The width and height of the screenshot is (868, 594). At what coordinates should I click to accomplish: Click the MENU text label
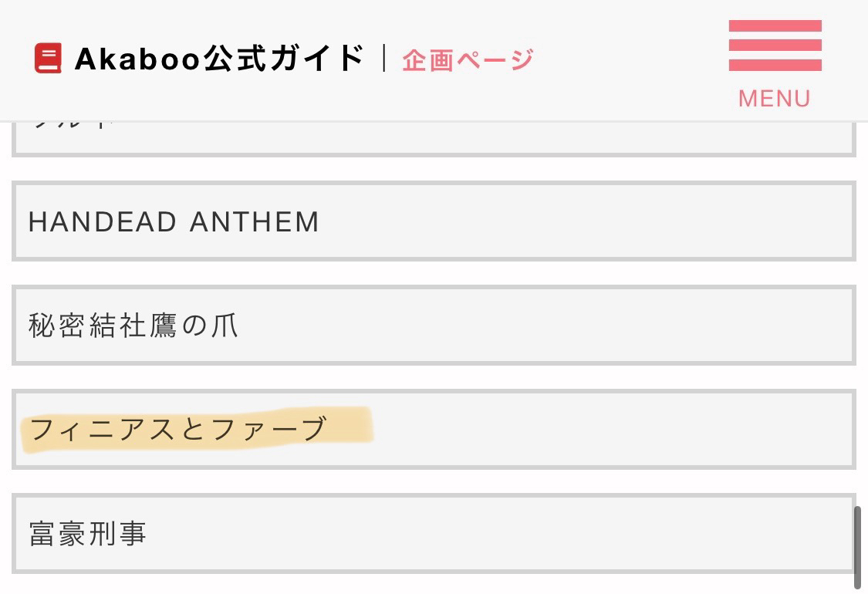pos(775,99)
